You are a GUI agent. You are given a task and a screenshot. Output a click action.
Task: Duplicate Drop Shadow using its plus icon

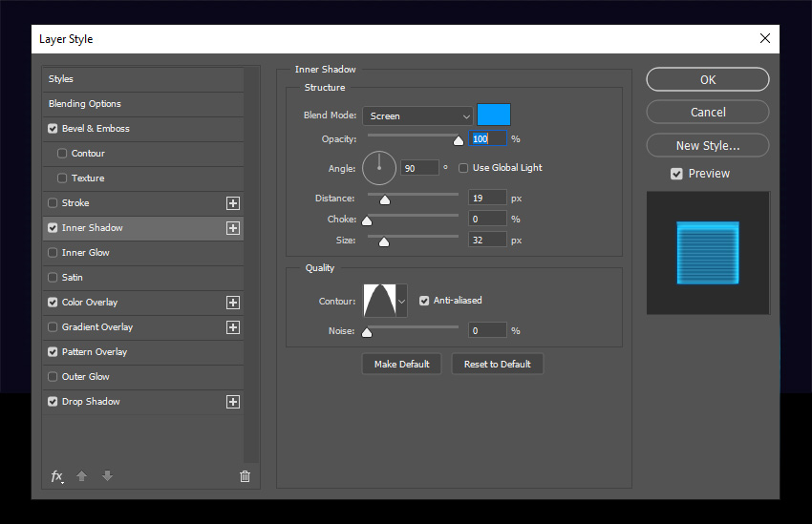pyautogui.click(x=233, y=402)
